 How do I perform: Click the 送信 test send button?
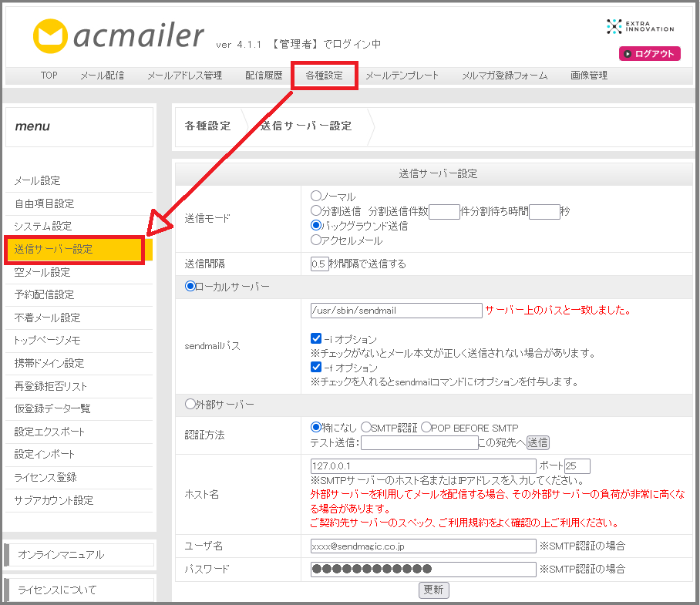[538, 442]
